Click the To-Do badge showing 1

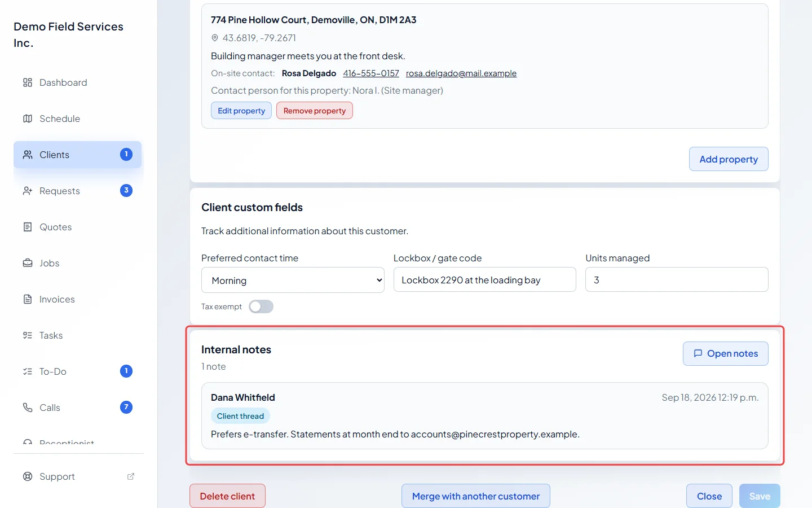pyautogui.click(x=126, y=371)
